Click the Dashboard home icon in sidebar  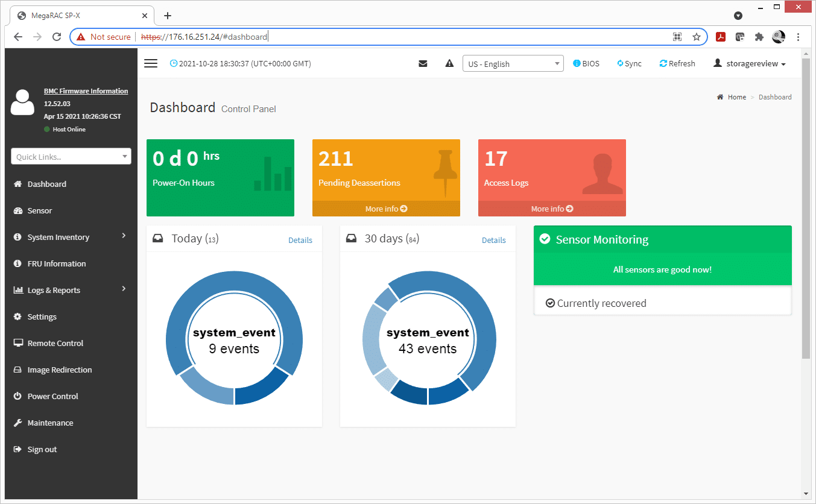click(17, 184)
